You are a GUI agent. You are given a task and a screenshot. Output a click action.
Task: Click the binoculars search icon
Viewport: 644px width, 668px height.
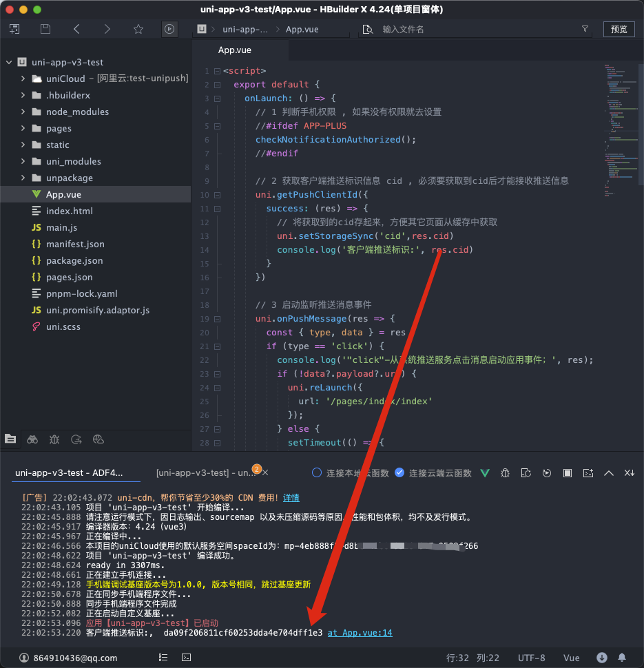[x=32, y=439]
